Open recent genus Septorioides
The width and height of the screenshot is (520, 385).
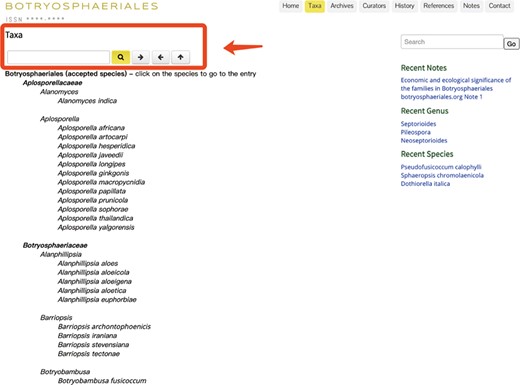(418, 124)
